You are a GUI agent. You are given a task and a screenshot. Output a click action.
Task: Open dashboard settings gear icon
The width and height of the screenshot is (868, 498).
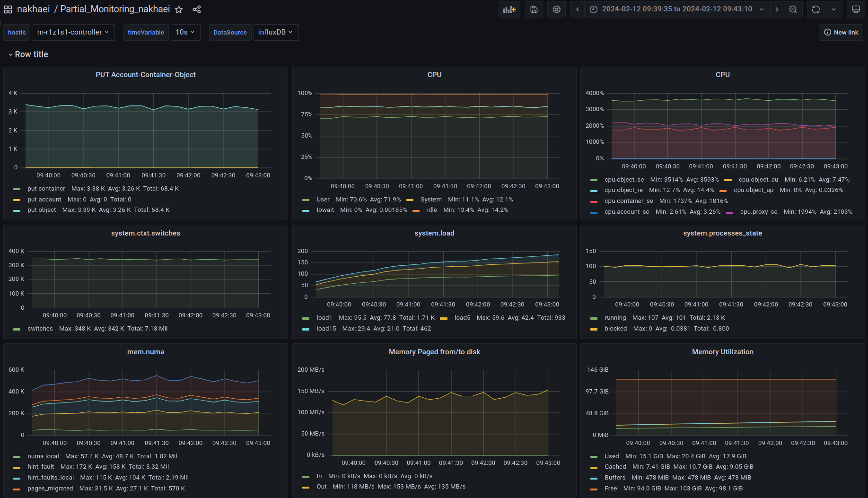coord(557,9)
